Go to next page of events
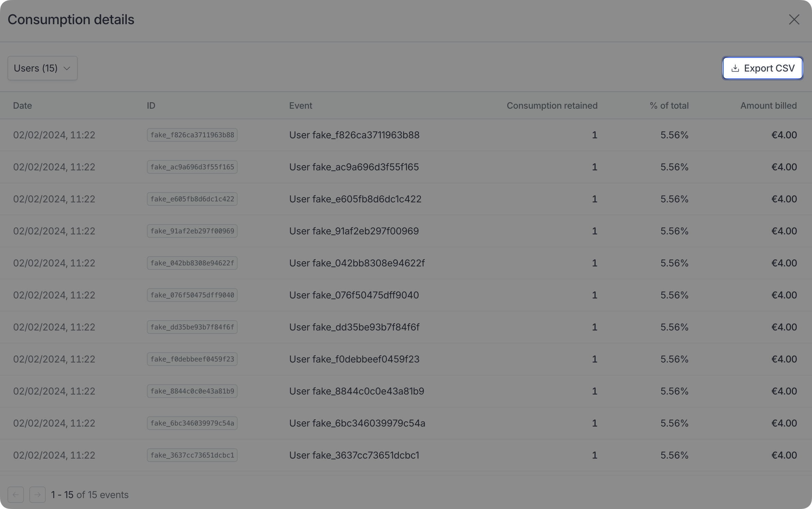This screenshot has width=812, height=509. pos(37,494)
